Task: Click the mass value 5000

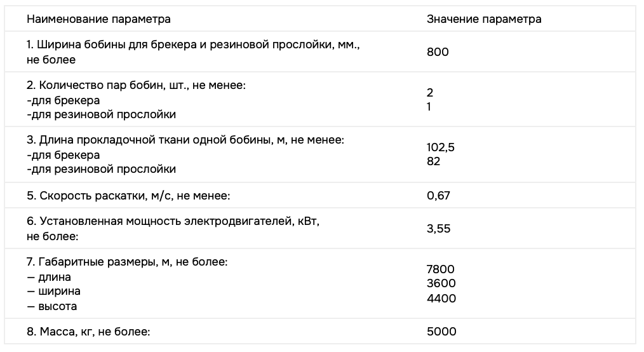Action: pos(441,332)
